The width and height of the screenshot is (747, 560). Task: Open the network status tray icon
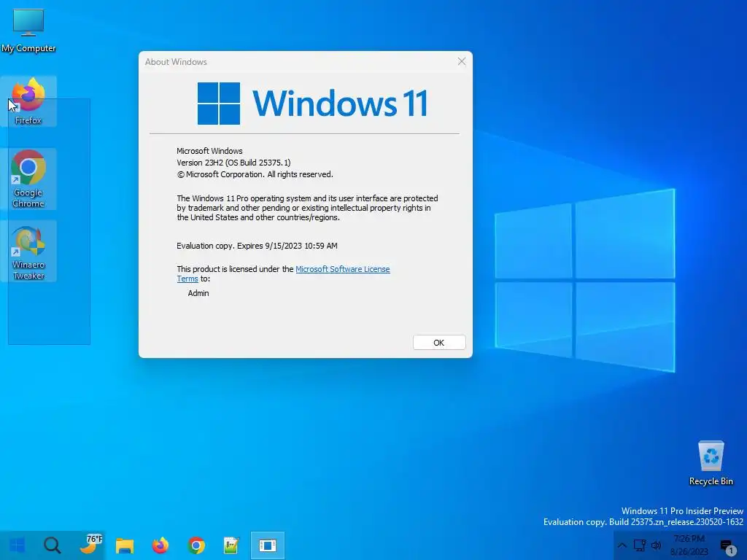(639, 545)
